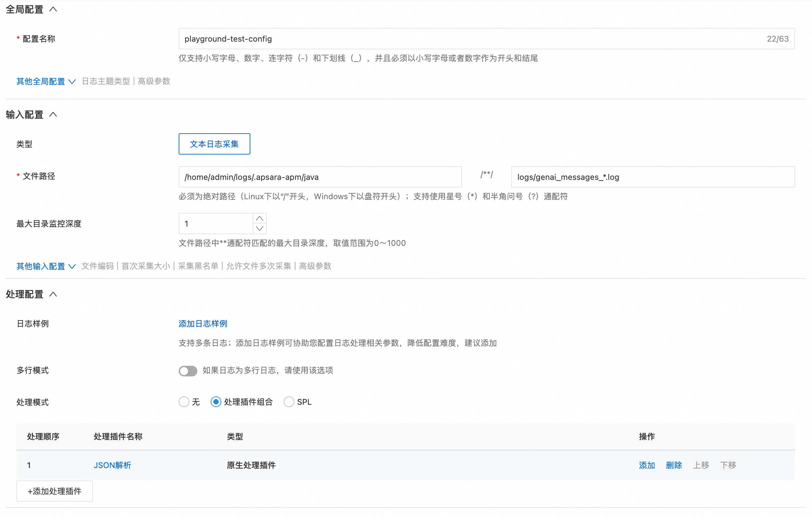The width and height of the screenshot is (812, 517).
Task: Select the SPL processing mode radio
Action: point(289,402)
